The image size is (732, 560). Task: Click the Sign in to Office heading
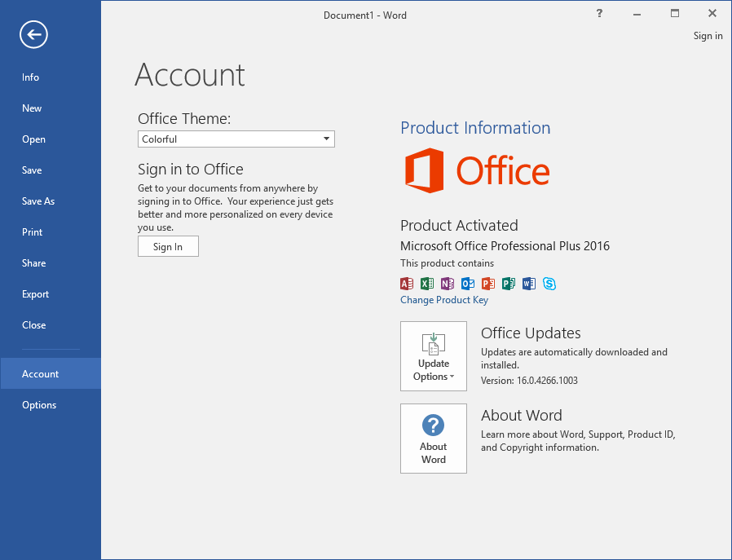point(191,169)
